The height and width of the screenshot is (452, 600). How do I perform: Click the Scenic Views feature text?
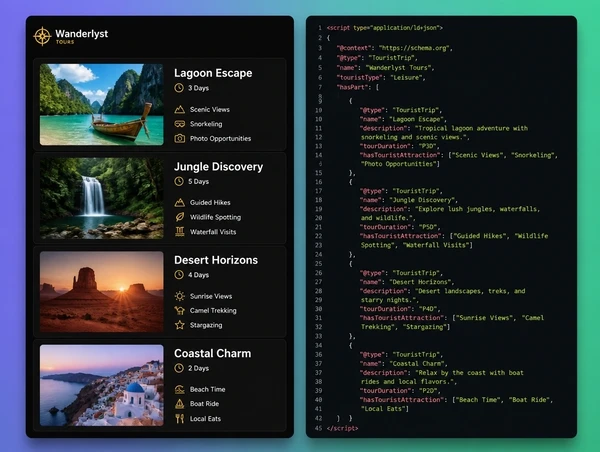coord(210,109)
